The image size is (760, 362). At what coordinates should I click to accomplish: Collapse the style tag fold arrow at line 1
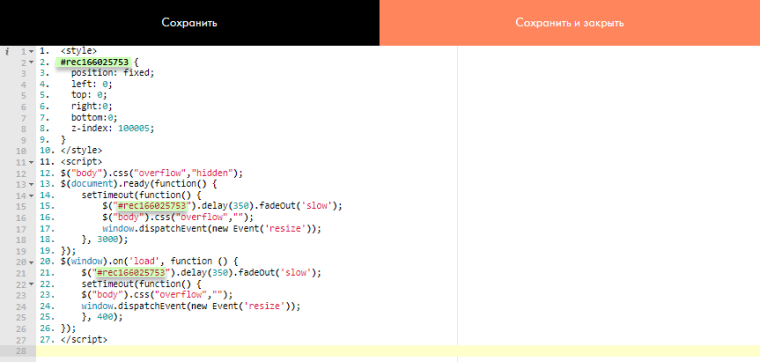[32, 51]
